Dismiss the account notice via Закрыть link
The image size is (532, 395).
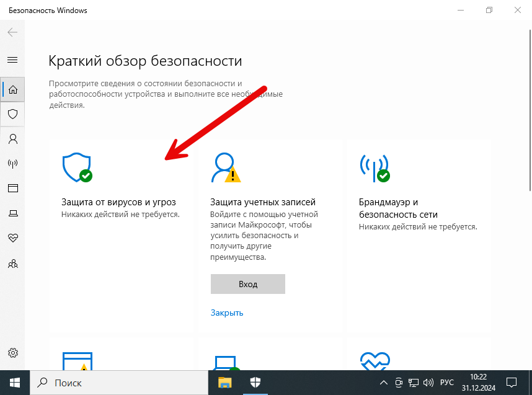point(226,313)
